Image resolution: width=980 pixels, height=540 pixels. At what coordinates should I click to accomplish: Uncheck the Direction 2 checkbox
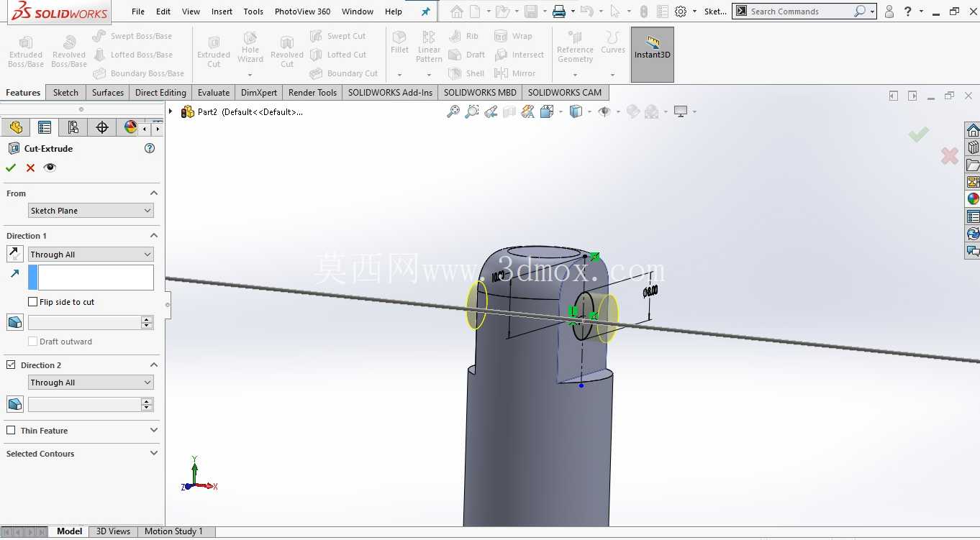coord(11,365)
